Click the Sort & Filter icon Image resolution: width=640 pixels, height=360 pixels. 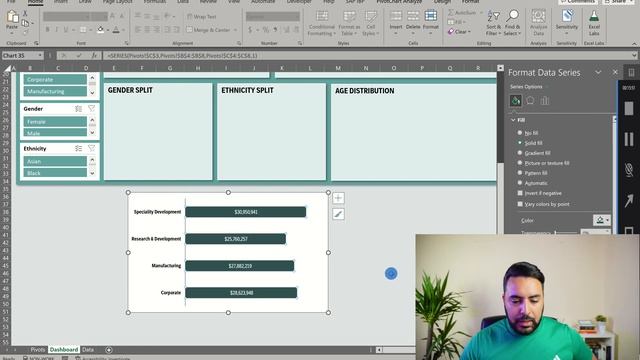point(493,16)
